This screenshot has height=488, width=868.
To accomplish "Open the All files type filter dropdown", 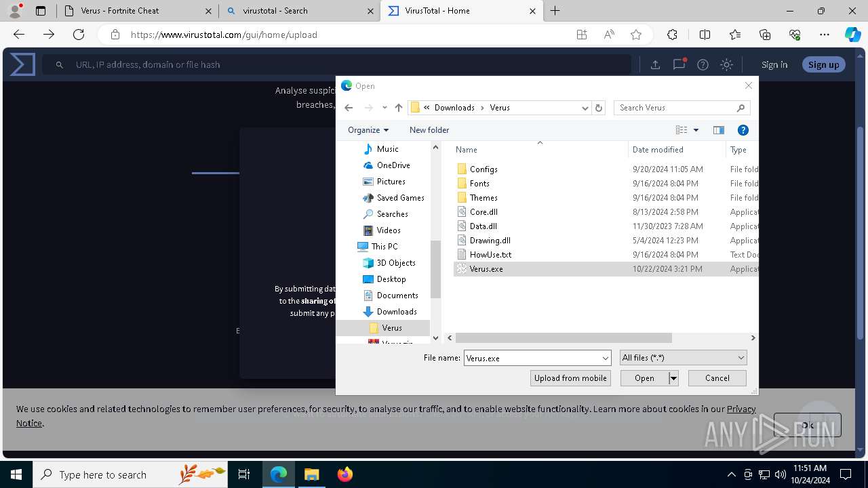I will (683, 358).
